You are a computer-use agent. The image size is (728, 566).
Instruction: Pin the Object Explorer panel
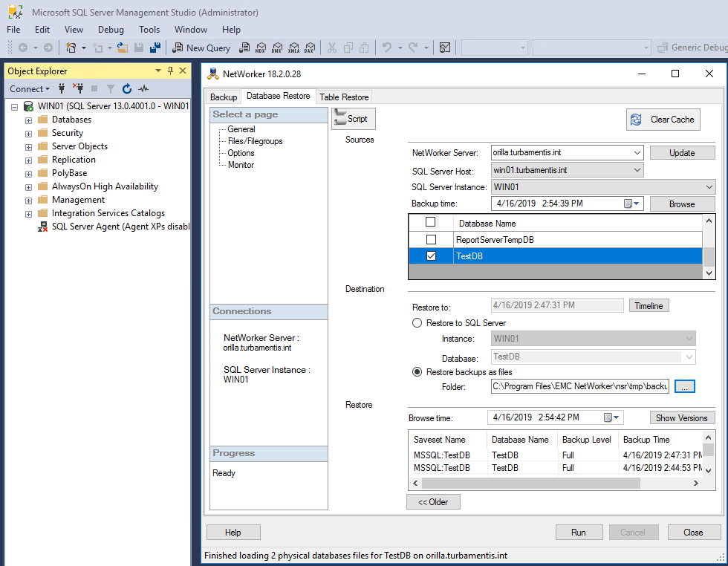coord(170,71)
